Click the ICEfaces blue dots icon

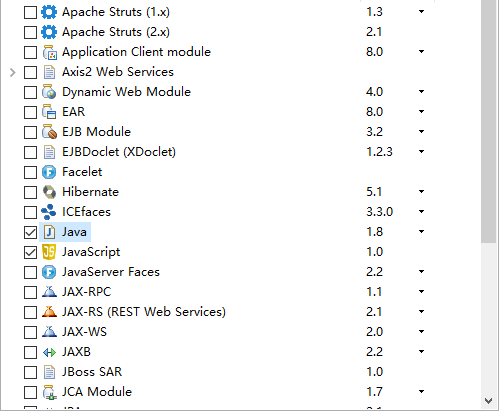pos(49,212)
